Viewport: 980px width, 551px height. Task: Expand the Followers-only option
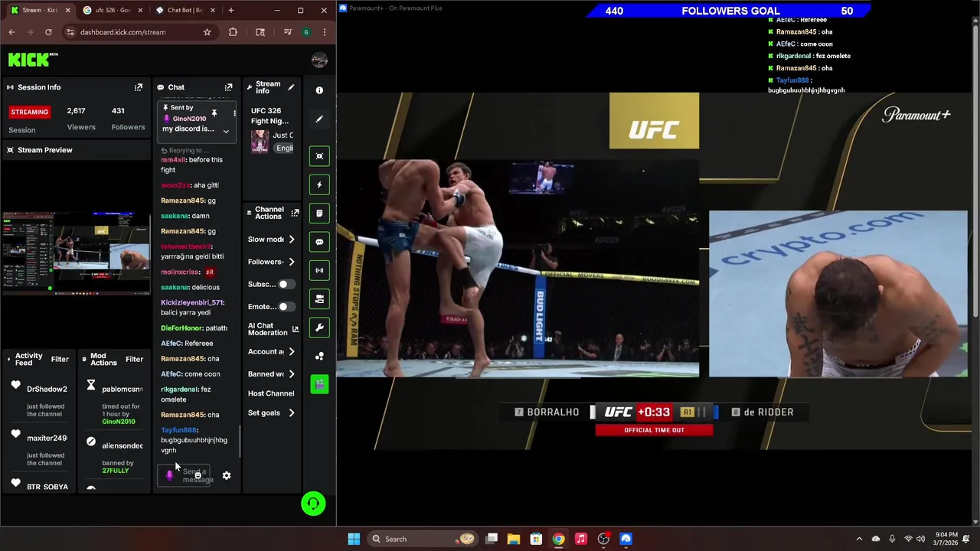(x=291, y=262)
